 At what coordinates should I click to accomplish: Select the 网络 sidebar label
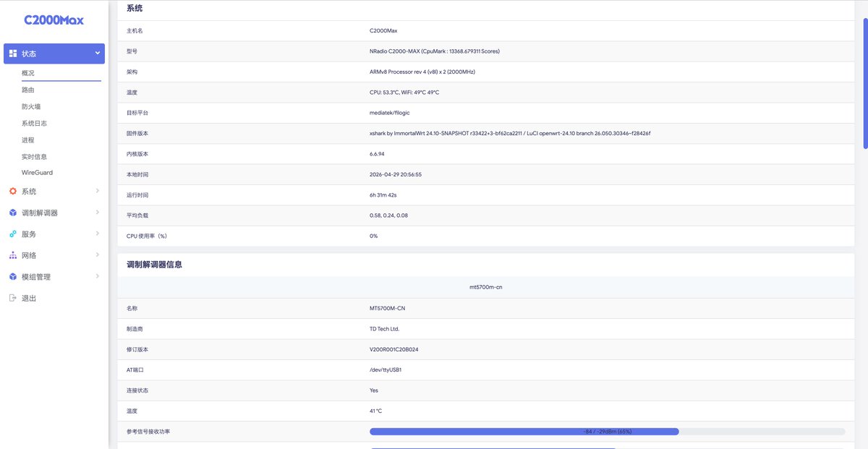[x=29, y=255]
